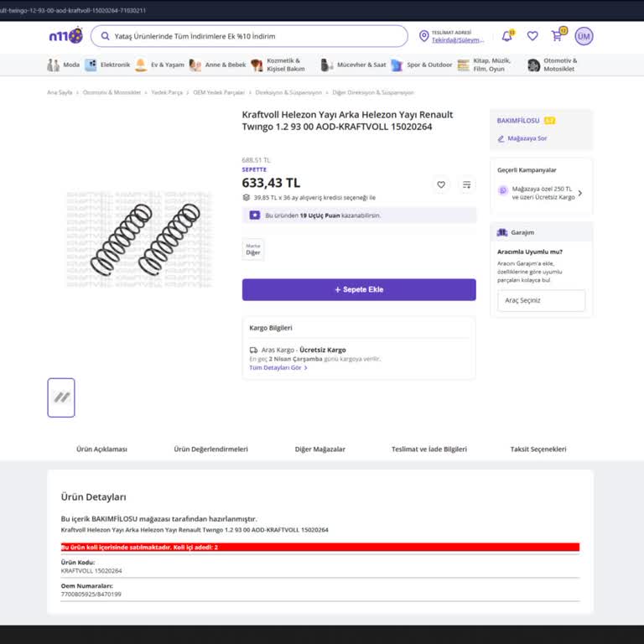The width and height of the screenshot is (644, 644).
Task: Open OEM Yedek Parçalar breadcrumb
Action: click(x=219, y=92)
